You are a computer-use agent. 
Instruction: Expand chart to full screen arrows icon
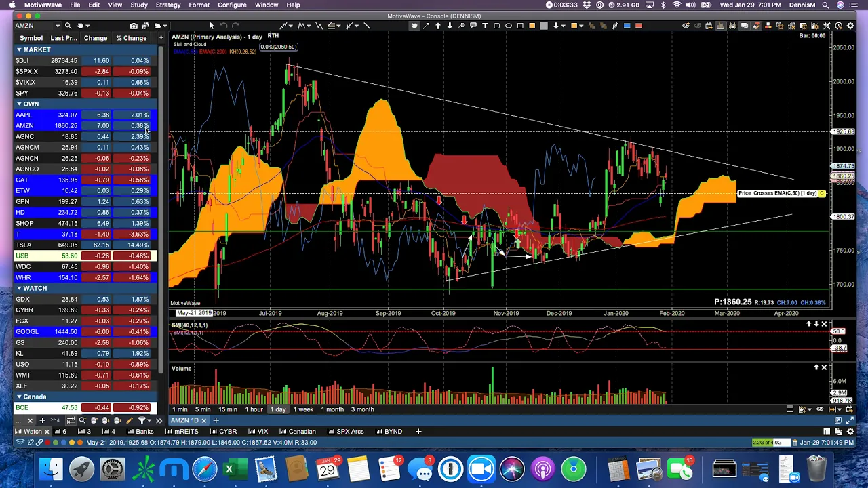[x=850, y=420]
